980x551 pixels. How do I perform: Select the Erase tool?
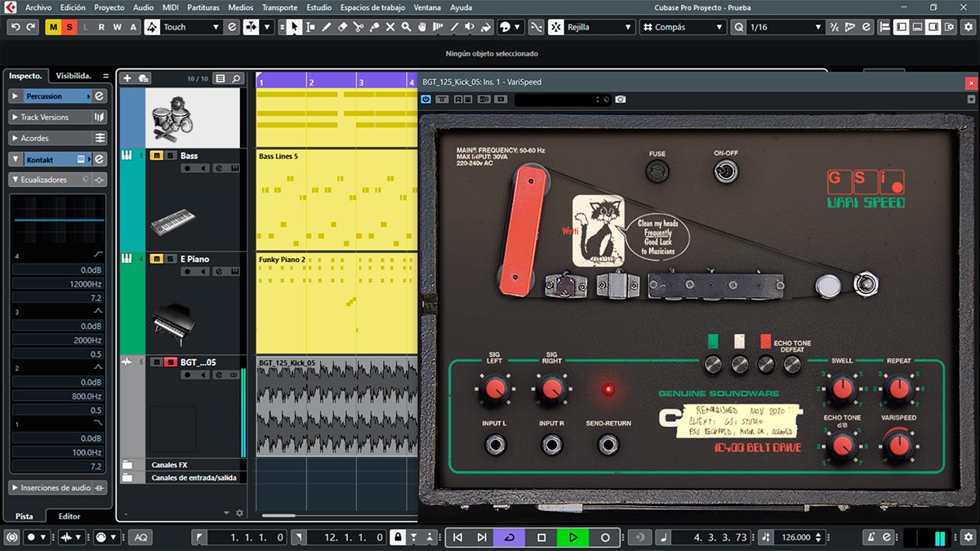click(343, 27)
